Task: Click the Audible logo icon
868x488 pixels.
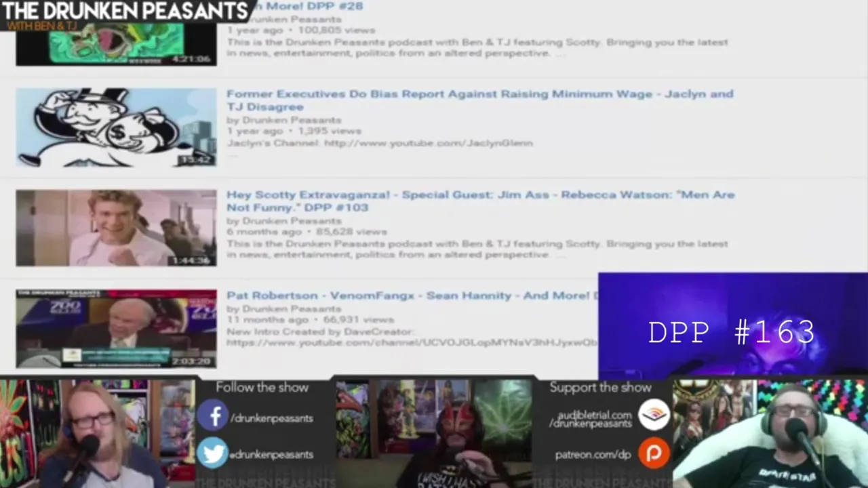Action: [654, 414]
